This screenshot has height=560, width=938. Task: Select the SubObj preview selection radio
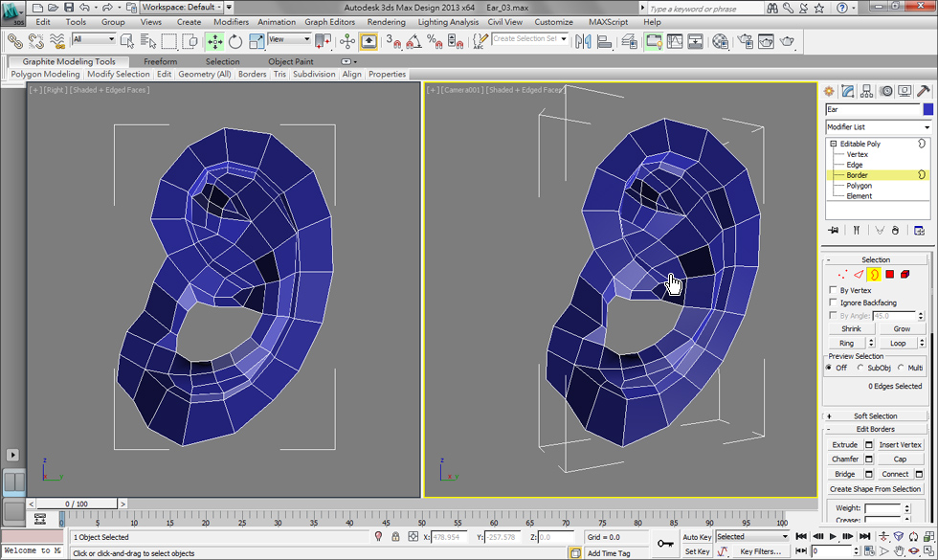tap(861, 368)
